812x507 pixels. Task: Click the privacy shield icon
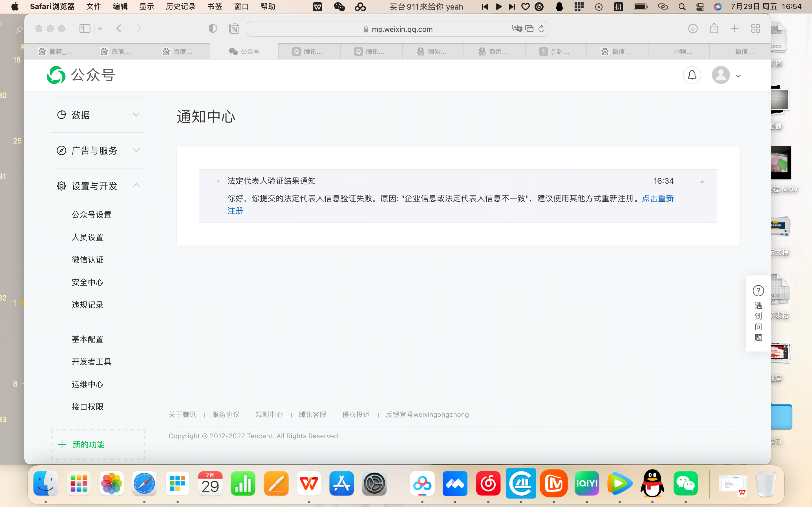click(x=212, y=29)
